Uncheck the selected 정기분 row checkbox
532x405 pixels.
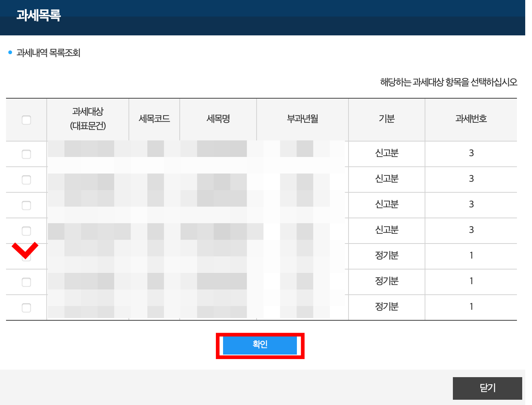(x=26, y=256)
